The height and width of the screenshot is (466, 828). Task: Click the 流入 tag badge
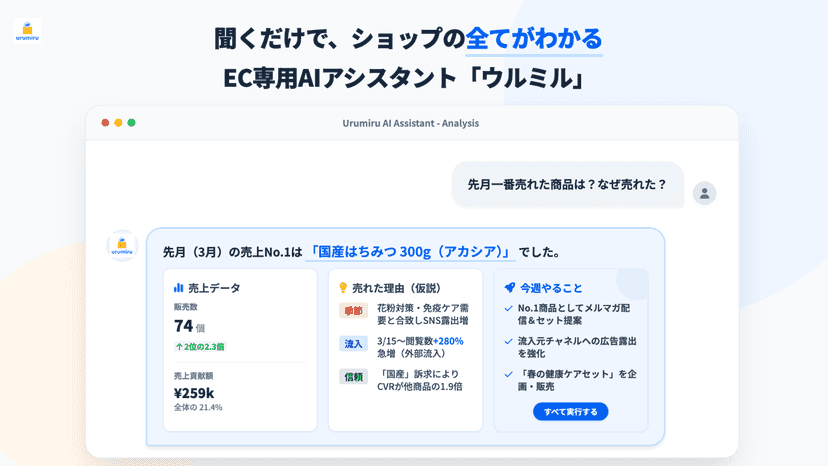coord(353,344)
